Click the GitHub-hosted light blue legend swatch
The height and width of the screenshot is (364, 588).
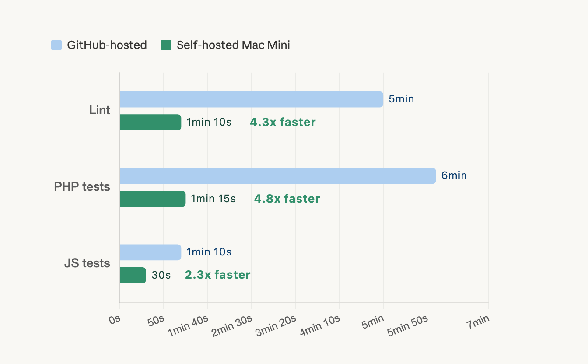tap(56, 45)
